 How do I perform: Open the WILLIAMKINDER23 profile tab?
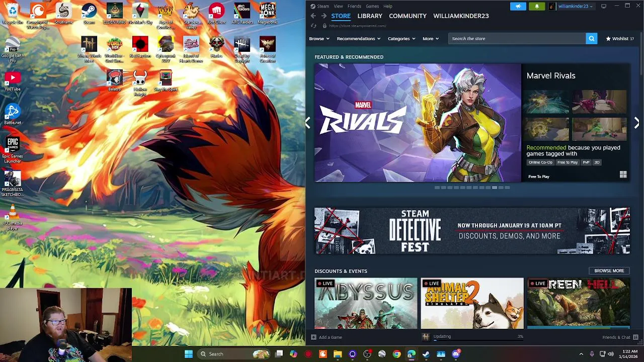click(x=461, y=16)
